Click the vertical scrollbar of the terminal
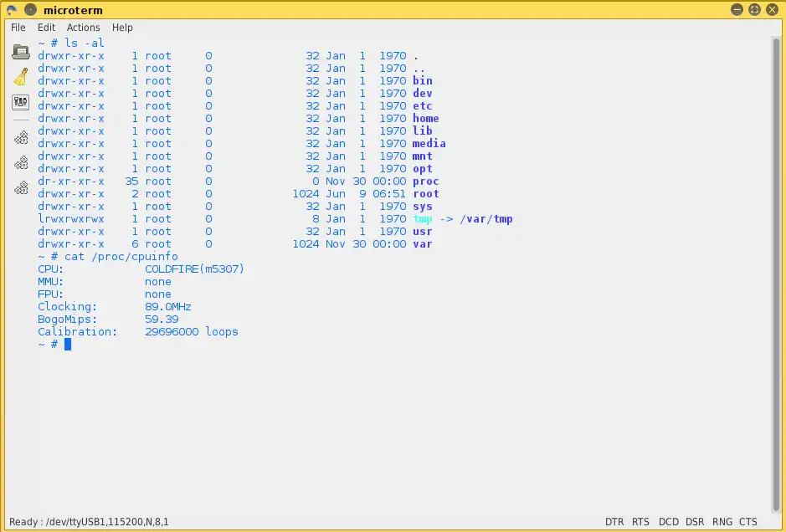 click(x=776, y=274)
